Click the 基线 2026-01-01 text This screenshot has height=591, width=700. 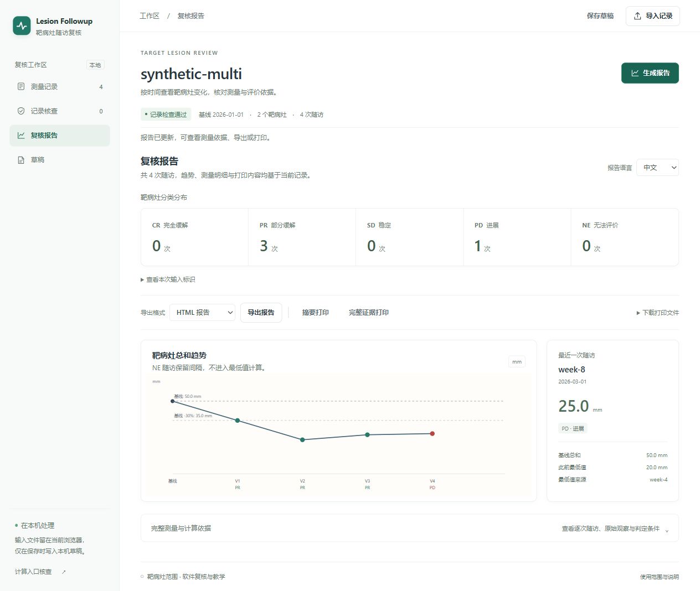(x=221, y=115)
